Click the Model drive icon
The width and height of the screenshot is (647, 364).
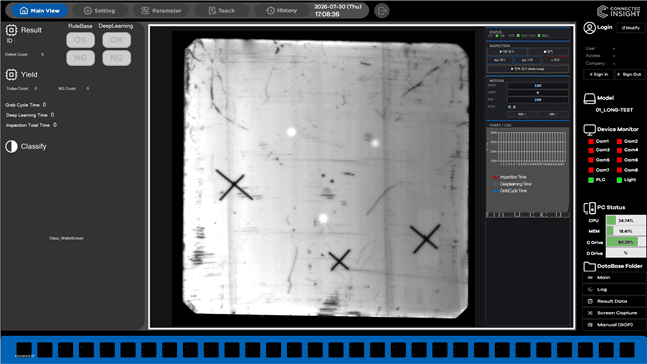(589, 98)
